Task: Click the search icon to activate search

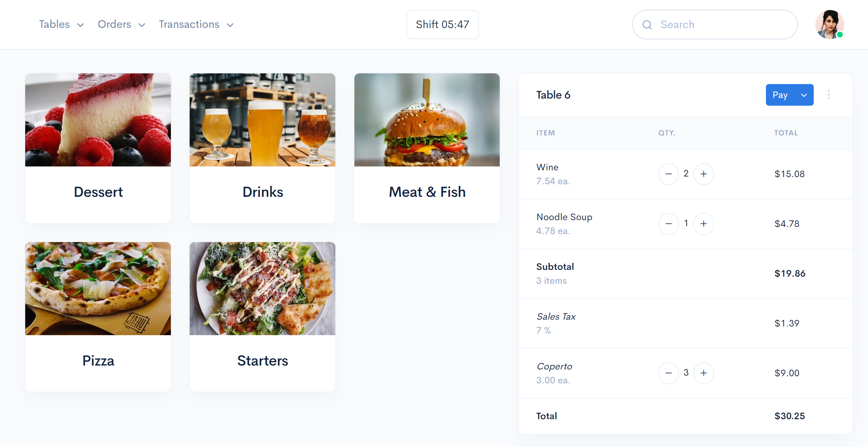Action: point(648,24)
